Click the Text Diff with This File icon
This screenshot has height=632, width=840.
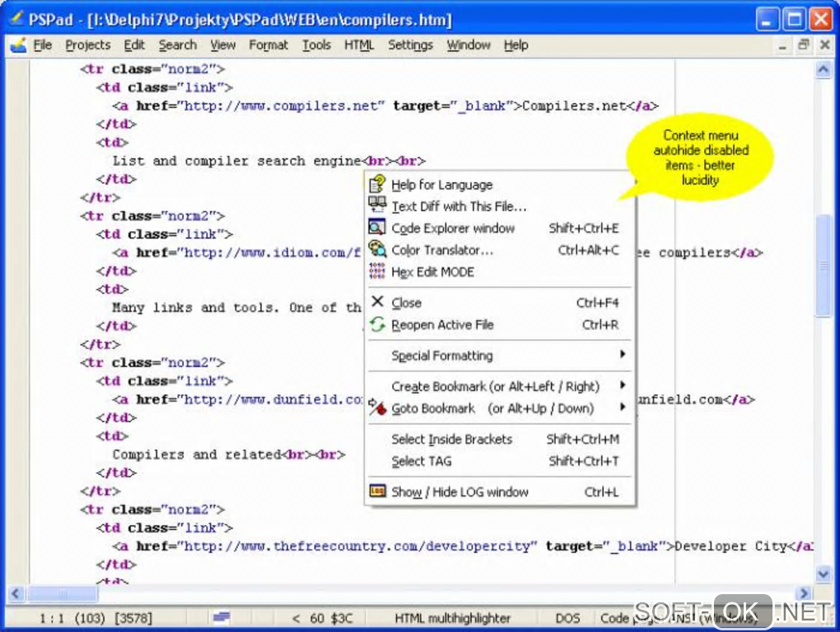coord(377,205)
